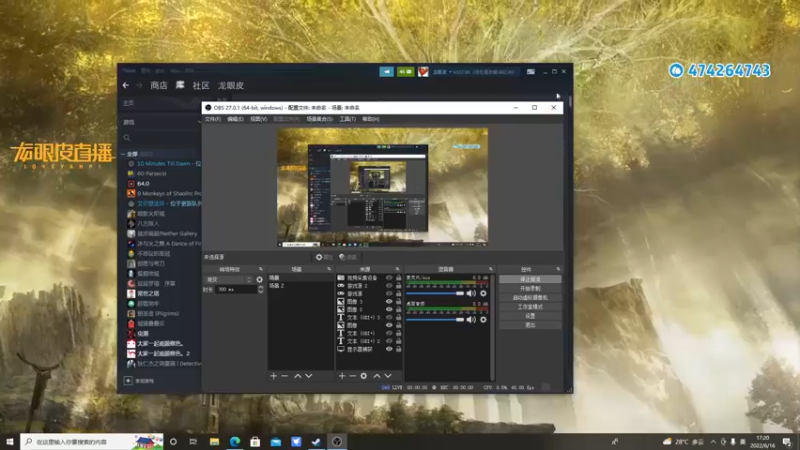Open OBS 编辑(E) menu
This screenshot has height=450, width=800.
(x=235, y=119)
